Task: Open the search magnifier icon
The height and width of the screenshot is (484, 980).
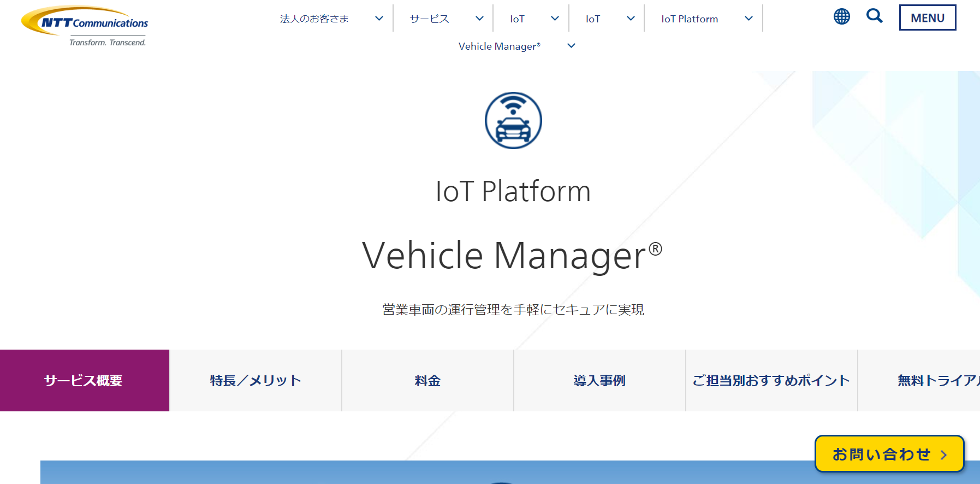Action: coord(874,16)
